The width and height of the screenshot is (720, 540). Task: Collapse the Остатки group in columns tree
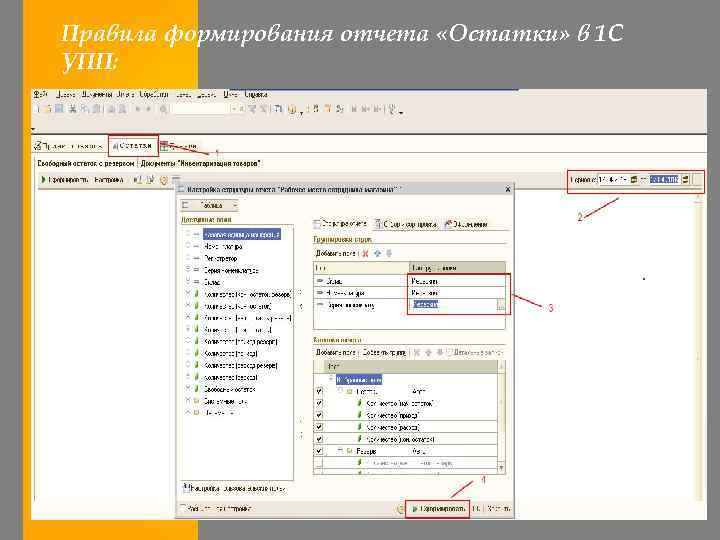341,391
